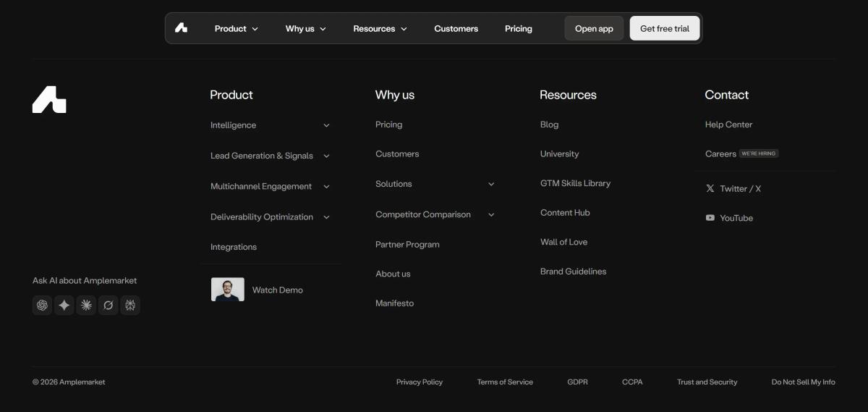Click the large Amplemarket footer logo
The height and width of the screenshot is (412, 868).
coord(49,99)
